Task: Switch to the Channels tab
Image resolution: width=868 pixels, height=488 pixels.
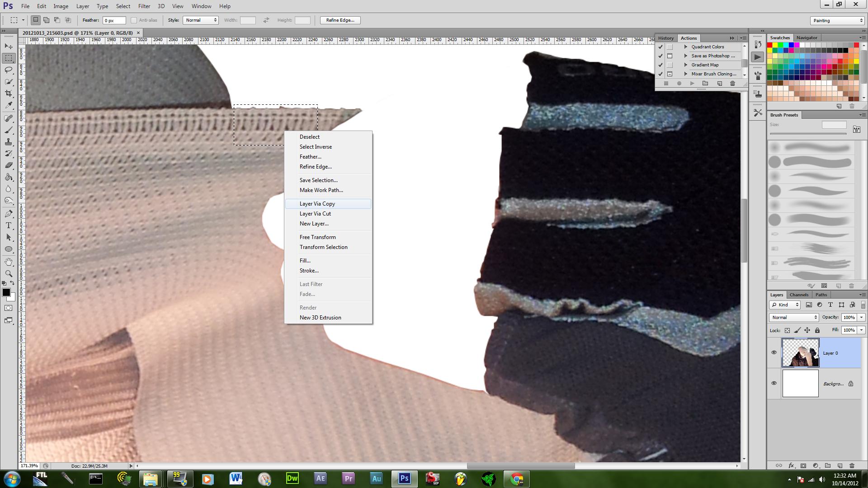Action: [x=799, y=295]
